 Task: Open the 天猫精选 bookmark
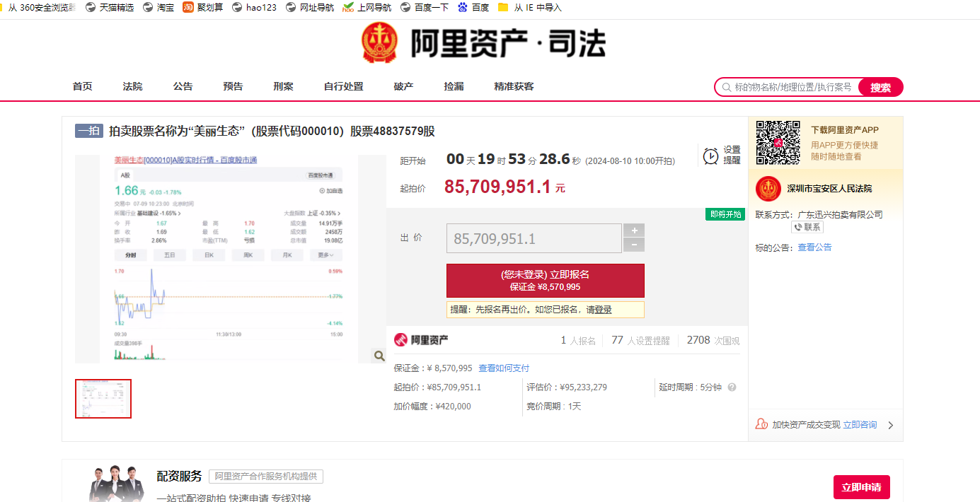click(x=109, y=7)
